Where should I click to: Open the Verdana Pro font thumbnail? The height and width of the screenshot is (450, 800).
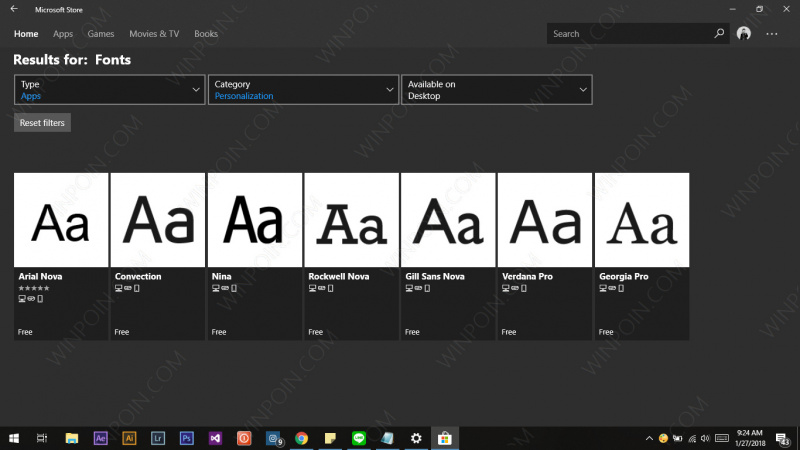(x=545, y=220)
